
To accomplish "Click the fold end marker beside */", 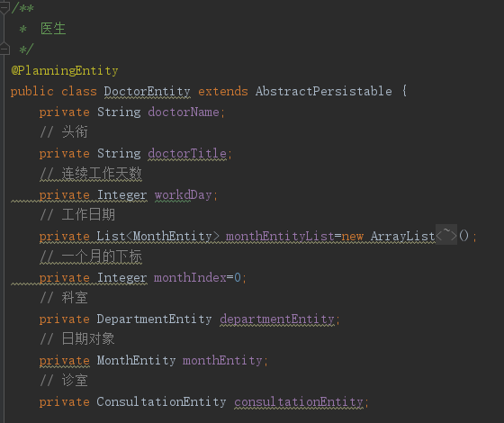I will pos(4,49).
